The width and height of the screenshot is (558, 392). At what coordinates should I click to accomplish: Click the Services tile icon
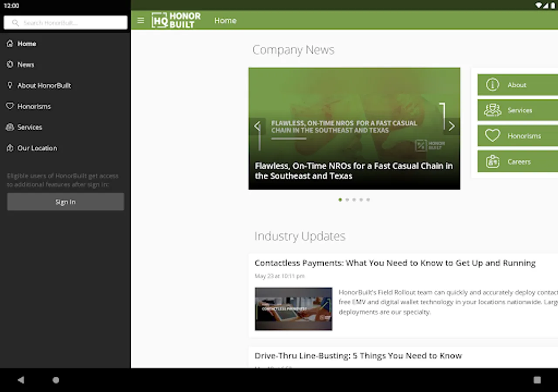[x=493, y=110]
